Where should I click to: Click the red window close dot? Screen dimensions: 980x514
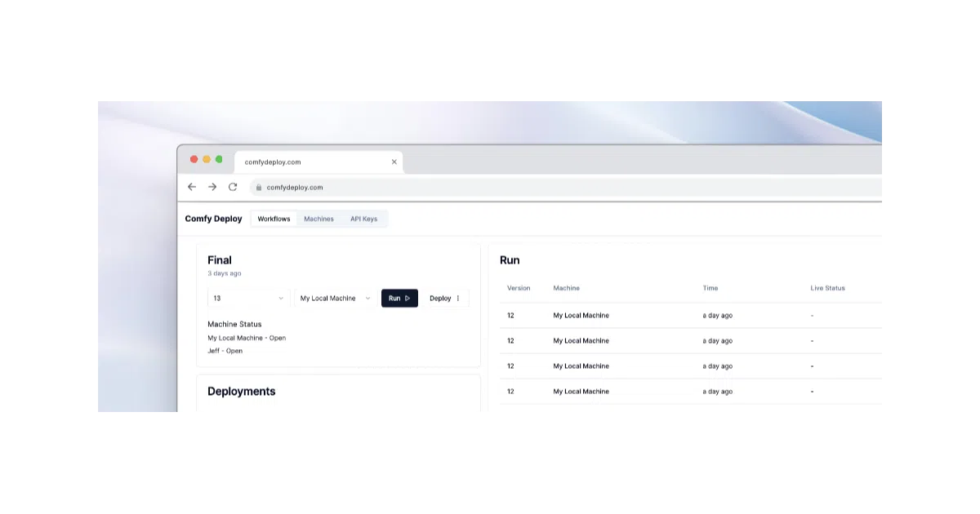point(194,159)
